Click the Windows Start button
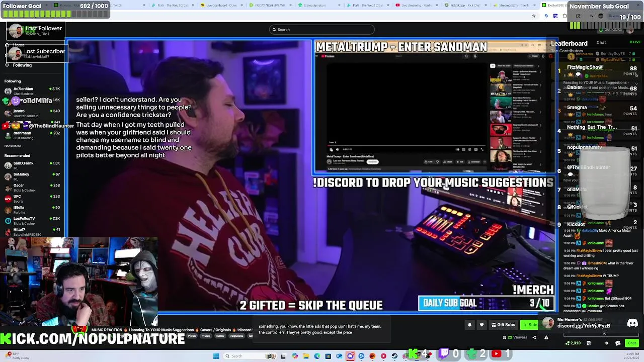 216,356
